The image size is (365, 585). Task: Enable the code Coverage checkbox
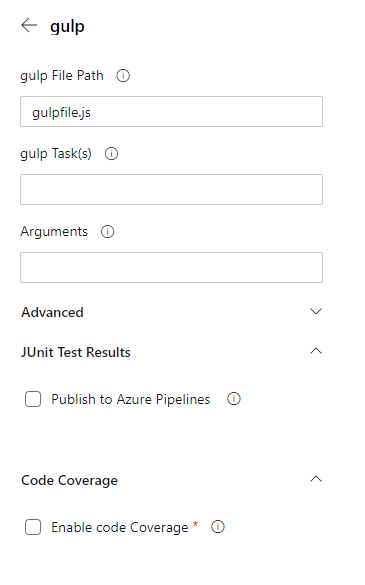(33, 527)
